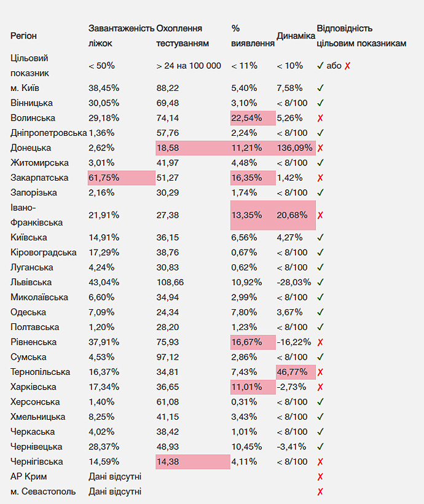This screenshot has width=424, height=504.
Task: Click the red cross in the м. Севастополь row
Action: point(320,492)
